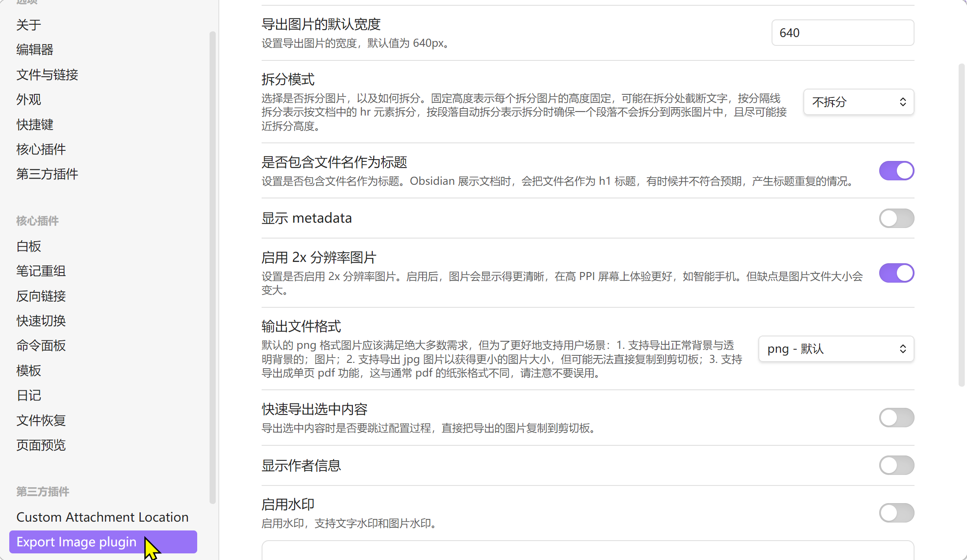Click the settings sidebar scrollbar
Screen dimensions: 967x560
pos(212,265)
